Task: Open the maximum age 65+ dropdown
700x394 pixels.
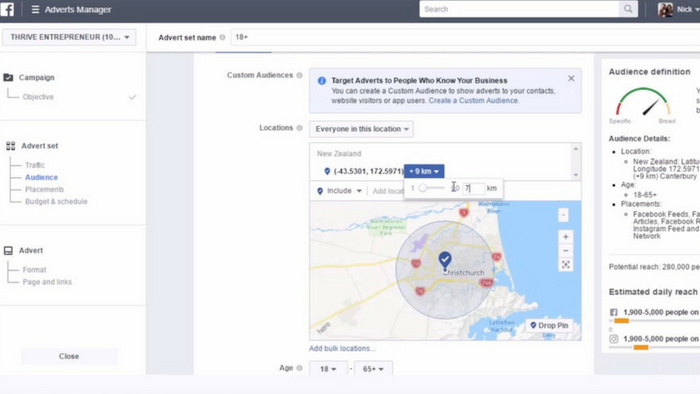Action: (x=373, y=369)
